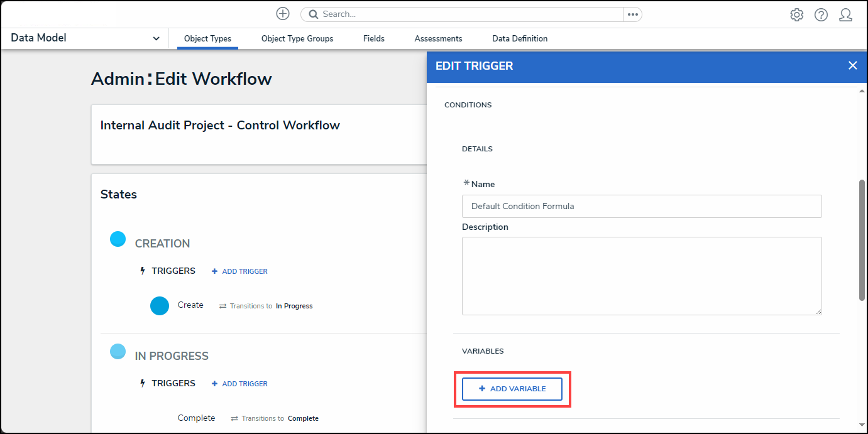Click inside the Description text area
Screen dimensions: 868x434
pos(641,275)
